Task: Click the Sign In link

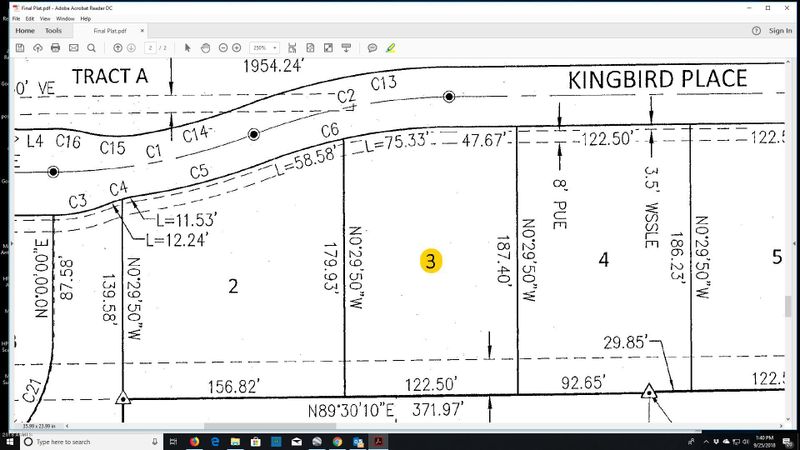Action: coord(781,31)
